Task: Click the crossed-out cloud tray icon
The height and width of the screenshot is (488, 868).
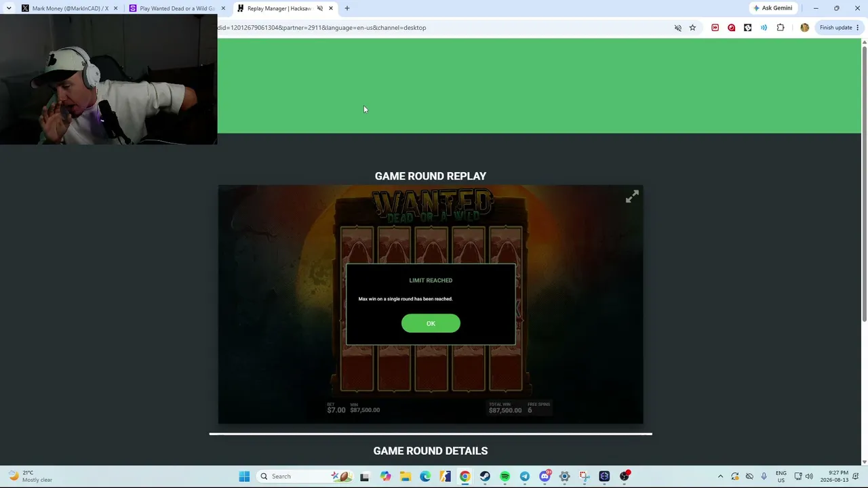Action: [x=749, y=476]
